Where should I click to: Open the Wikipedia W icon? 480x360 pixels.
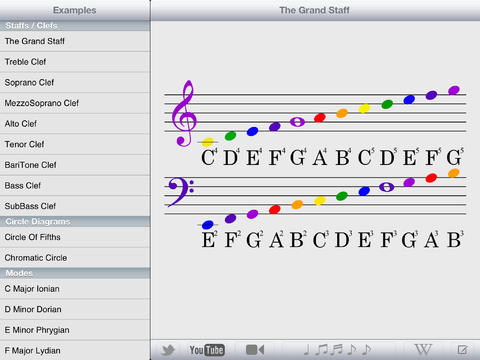(x=423, y=350)
